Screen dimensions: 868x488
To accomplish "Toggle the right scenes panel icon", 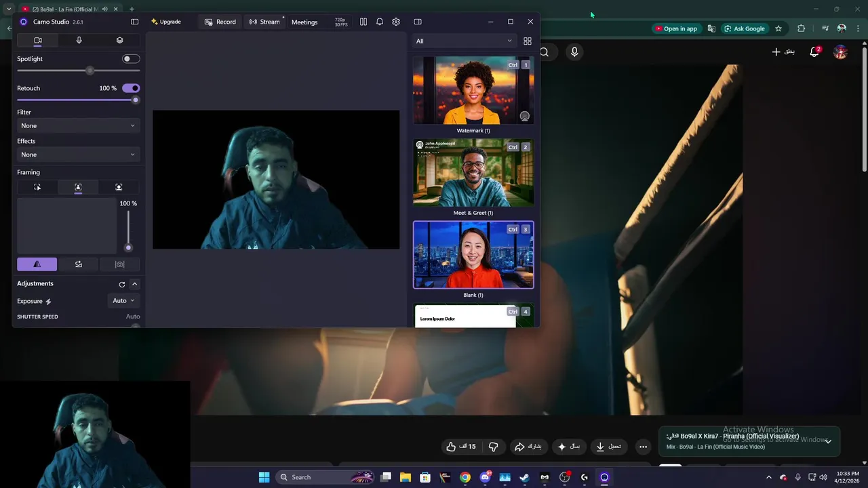I will click(418, 22).
